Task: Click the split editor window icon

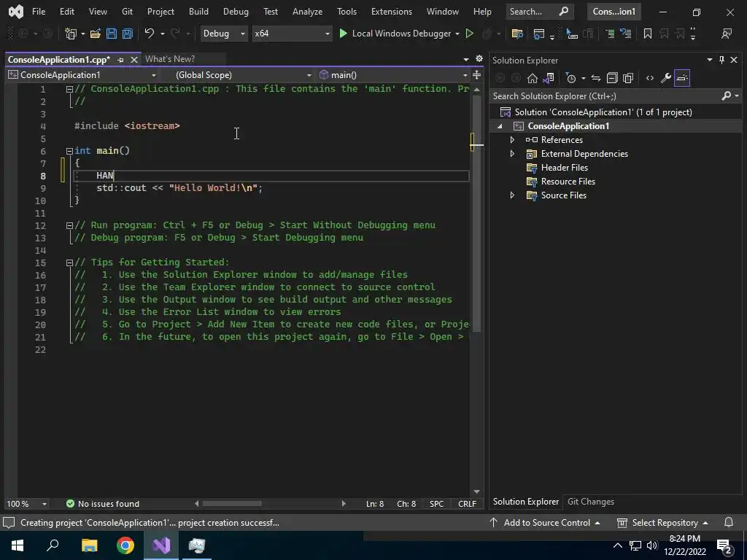Action: click(476, 75)
